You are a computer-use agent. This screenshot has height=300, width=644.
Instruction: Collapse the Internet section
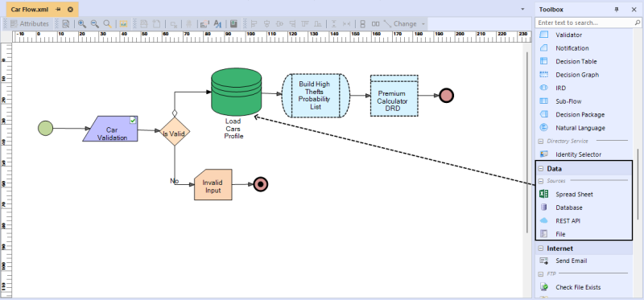tap(541, 249)
